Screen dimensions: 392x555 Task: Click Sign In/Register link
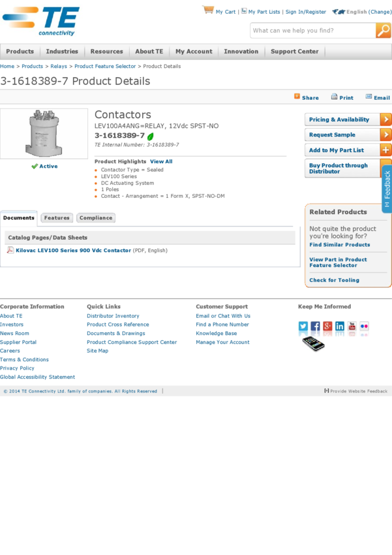(306, 12)
